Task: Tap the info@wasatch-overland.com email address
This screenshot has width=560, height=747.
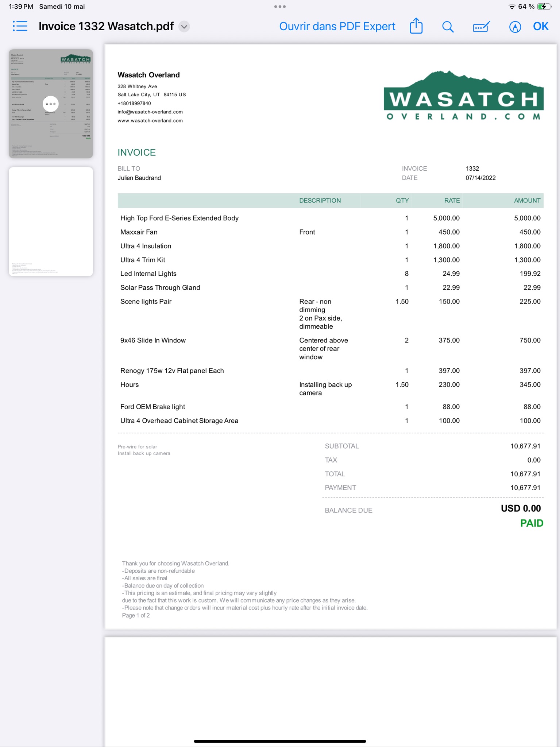Action: [150, 112]
